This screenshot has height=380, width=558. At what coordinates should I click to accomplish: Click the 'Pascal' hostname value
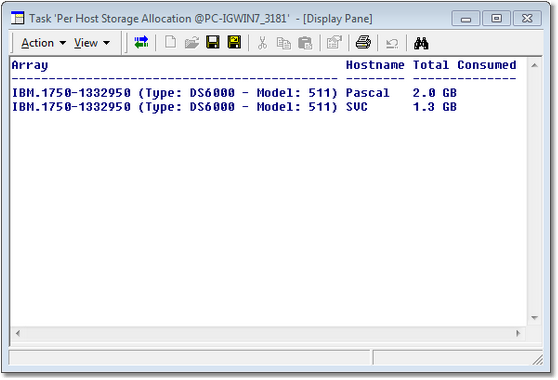[x=368, y=93]
